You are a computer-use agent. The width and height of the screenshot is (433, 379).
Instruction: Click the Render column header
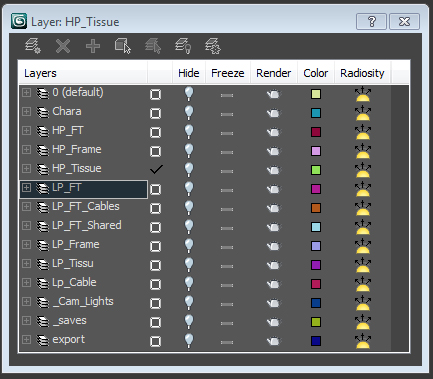click(274, 73)
